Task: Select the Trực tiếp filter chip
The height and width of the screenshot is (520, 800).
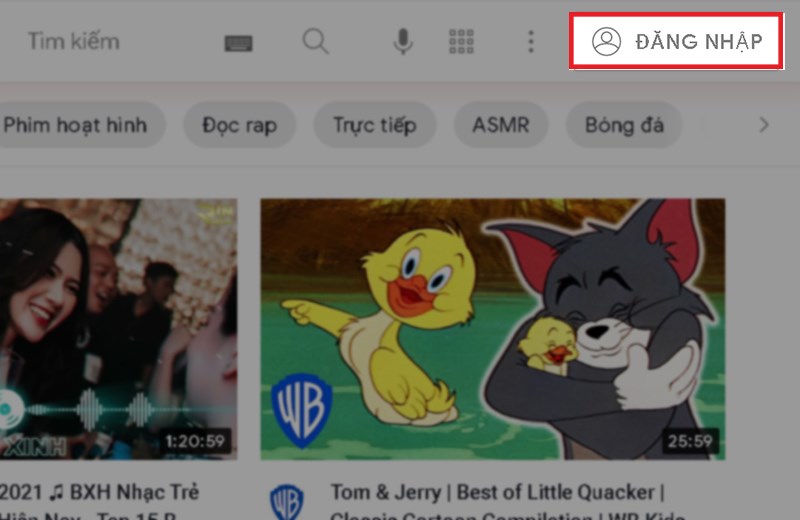Action: point(374,125)
